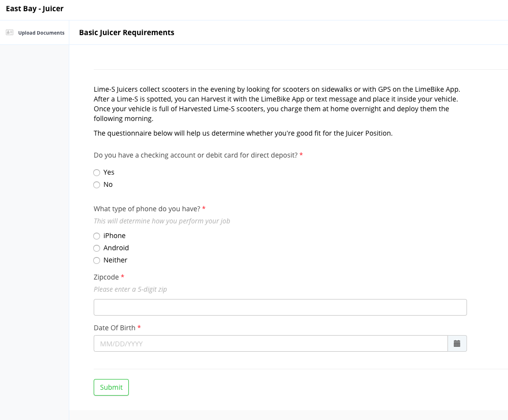This screenshot has height=420, width=508.
Task: Click the Yes option label text
Action: click(x=109, y=172)
